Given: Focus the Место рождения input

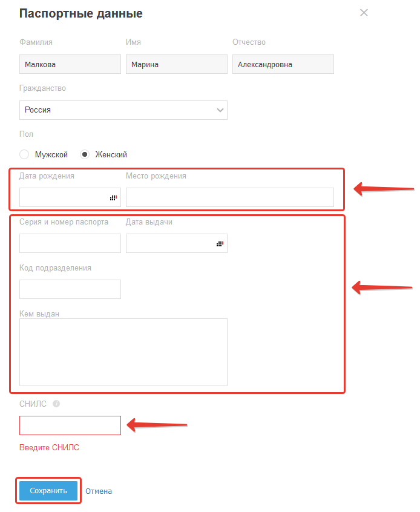Looking at the screenshot, I should pos(229,198).
